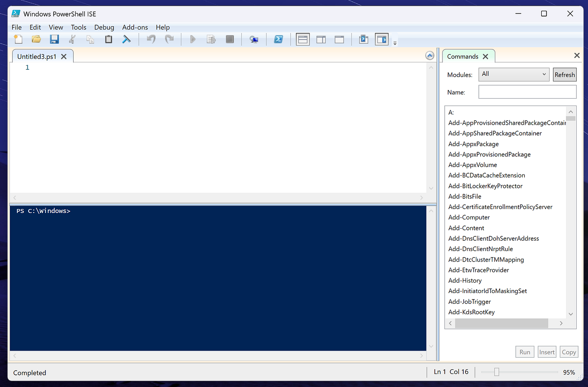Click the New Remote PowerShell Tab icon
588x387 pixels.
(x=254, y=39)
